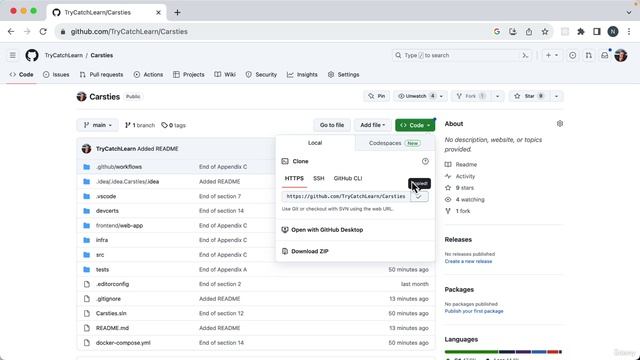Select the Local tab in the Code popup

pyautogui.click(x=315, y=143)
